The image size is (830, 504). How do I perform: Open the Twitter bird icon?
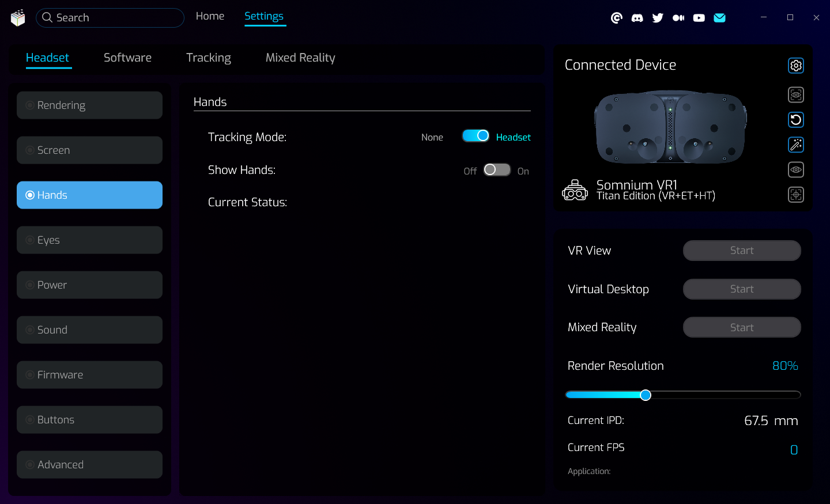pos(658,18)
